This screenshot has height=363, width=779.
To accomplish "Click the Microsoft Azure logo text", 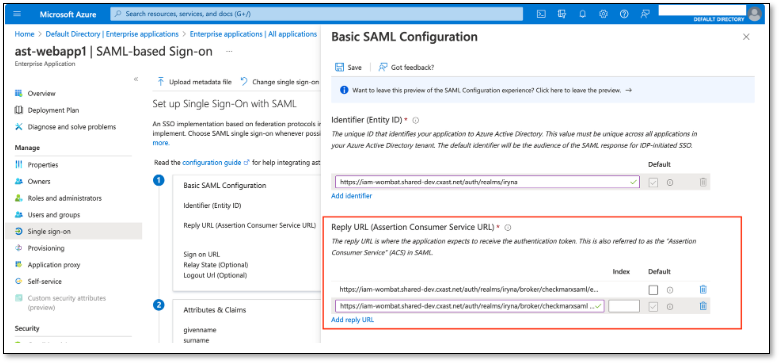I will click(x=67, y=14).
